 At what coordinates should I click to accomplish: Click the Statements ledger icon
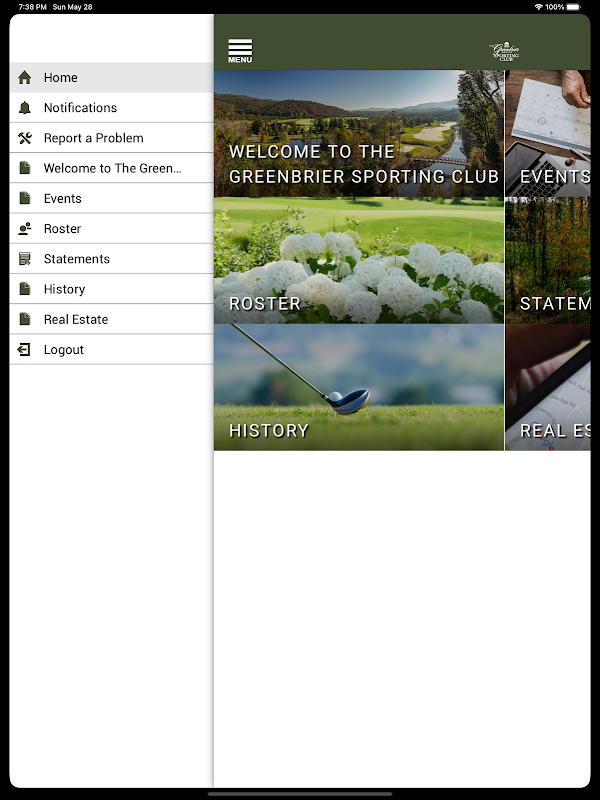(x=24, y=259)
